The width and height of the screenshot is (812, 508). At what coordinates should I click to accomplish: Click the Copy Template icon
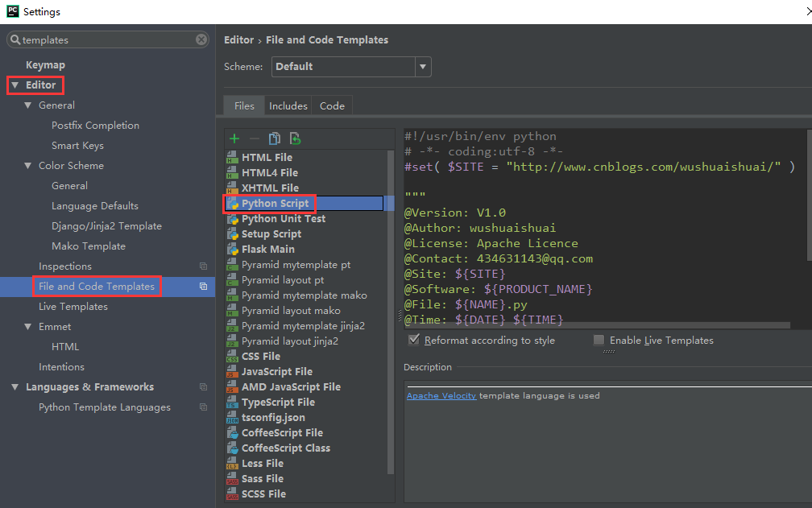point(275,138)
